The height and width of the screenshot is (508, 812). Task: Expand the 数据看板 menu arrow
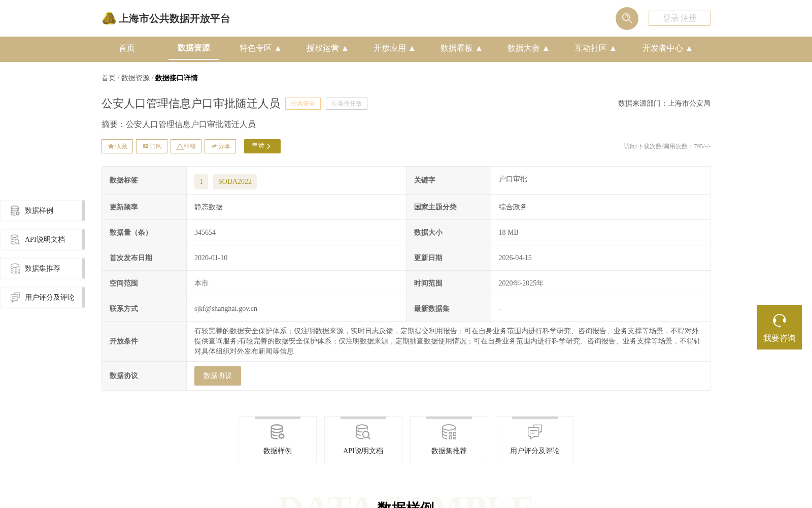[479, 48]
